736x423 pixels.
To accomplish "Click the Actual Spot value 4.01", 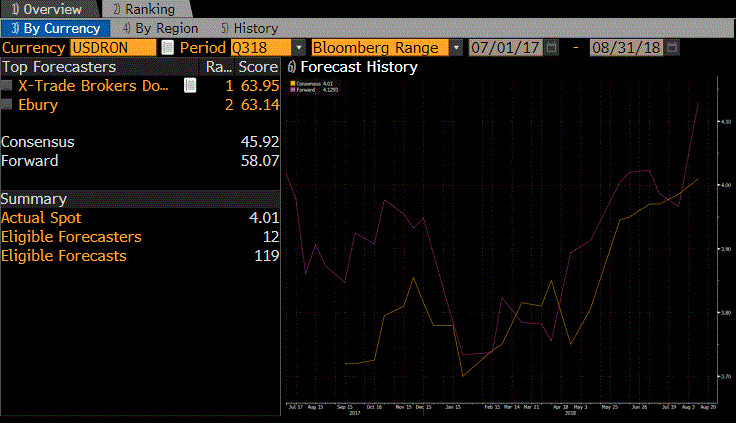I will coord(264,218).
